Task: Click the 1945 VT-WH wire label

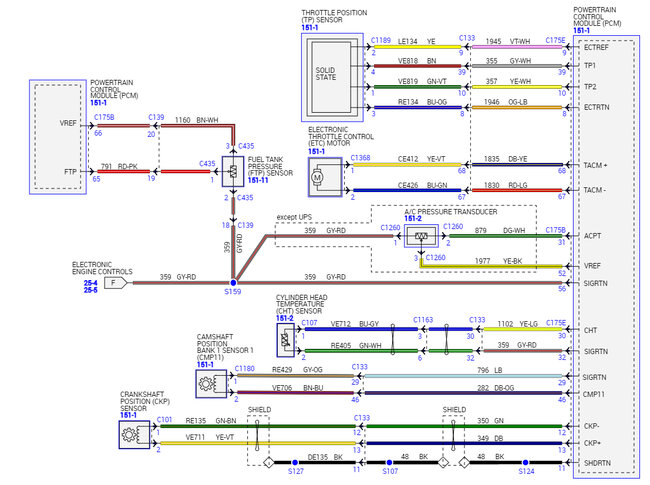Action: [507, 41]
